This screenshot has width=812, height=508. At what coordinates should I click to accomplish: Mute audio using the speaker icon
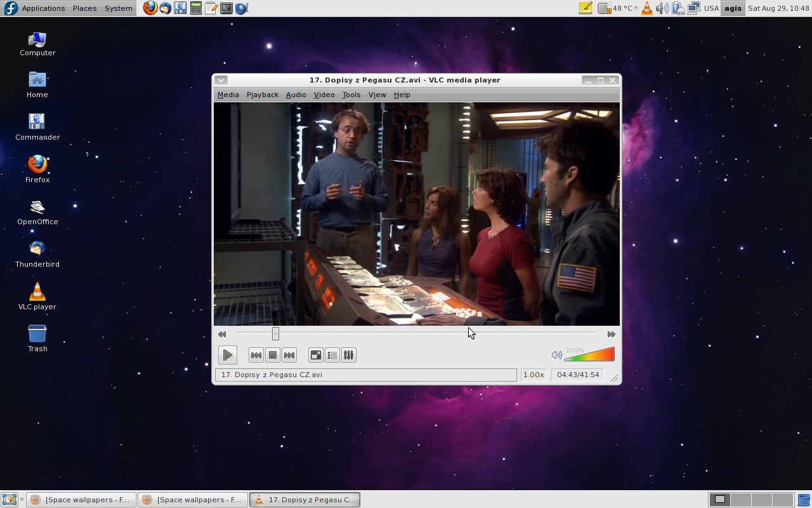pyautogui.click(x=556, y=355)
